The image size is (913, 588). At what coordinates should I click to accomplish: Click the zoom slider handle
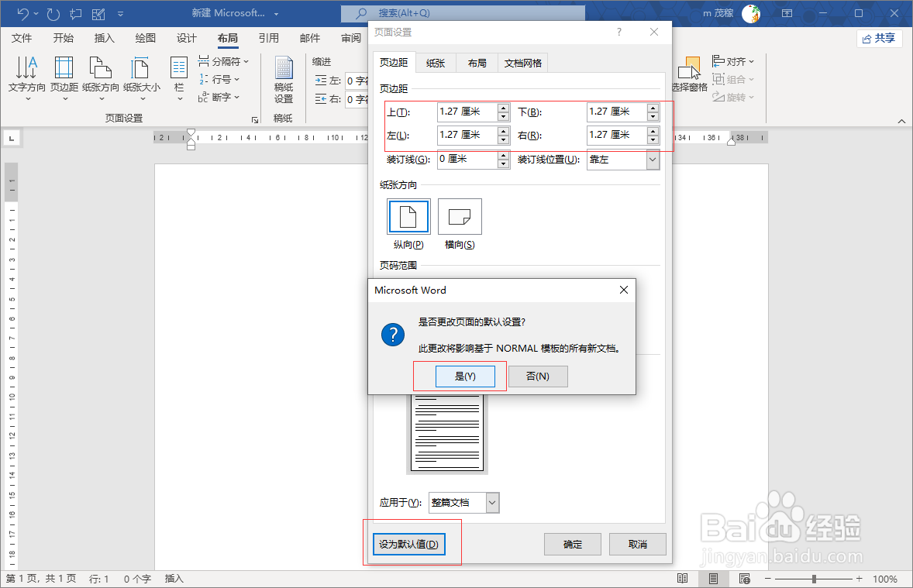coord(814,579)
